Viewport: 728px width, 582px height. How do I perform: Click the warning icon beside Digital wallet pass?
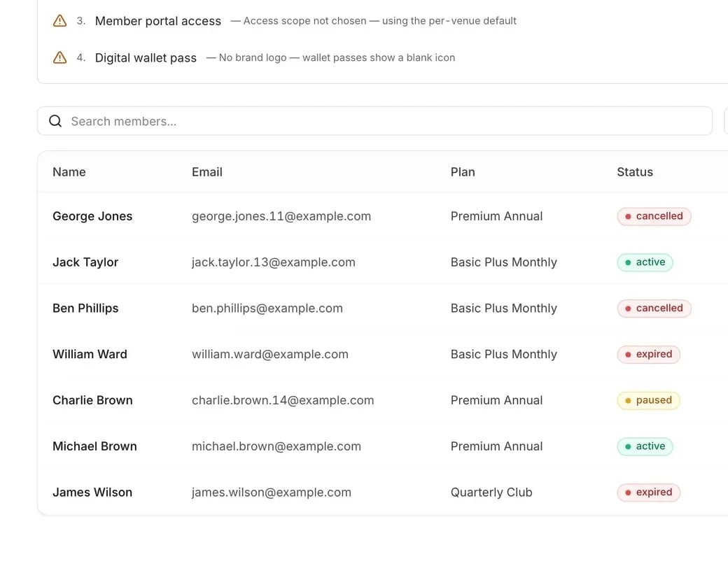[x=60, y=57]
